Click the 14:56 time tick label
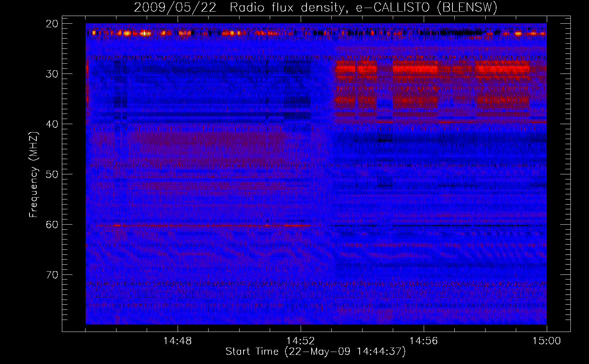Screen dimensions: 589x364 click(424, 341)
